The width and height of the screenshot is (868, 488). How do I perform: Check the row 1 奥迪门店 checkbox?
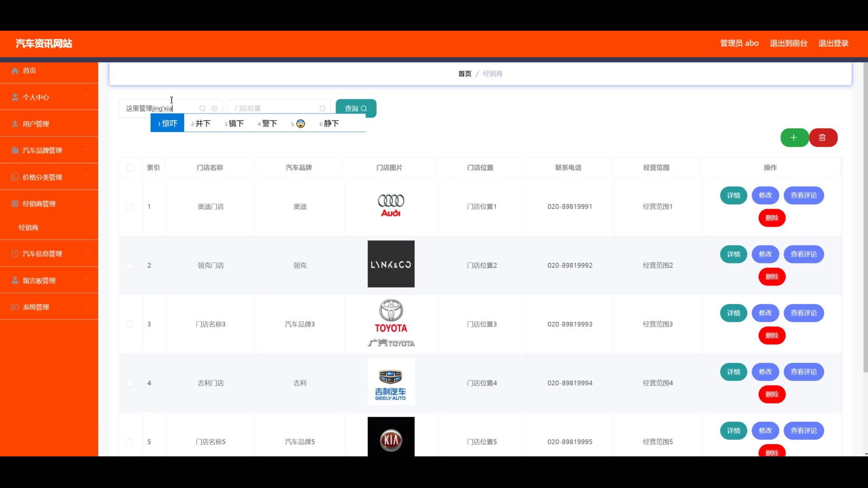[x=130, y=206]
